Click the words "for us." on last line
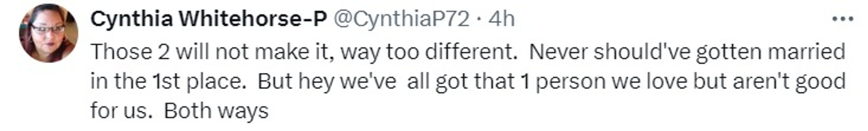 [x=119, y=111]
